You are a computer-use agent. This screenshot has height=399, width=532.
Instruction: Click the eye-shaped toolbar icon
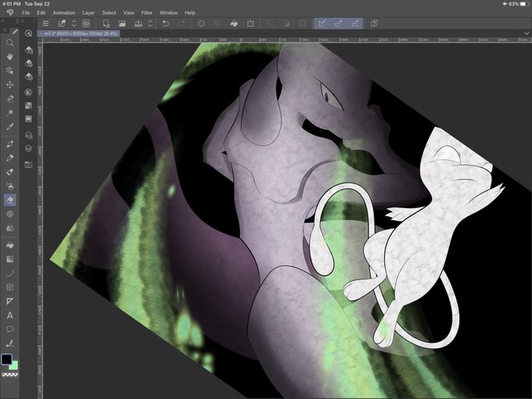(86, 23)
